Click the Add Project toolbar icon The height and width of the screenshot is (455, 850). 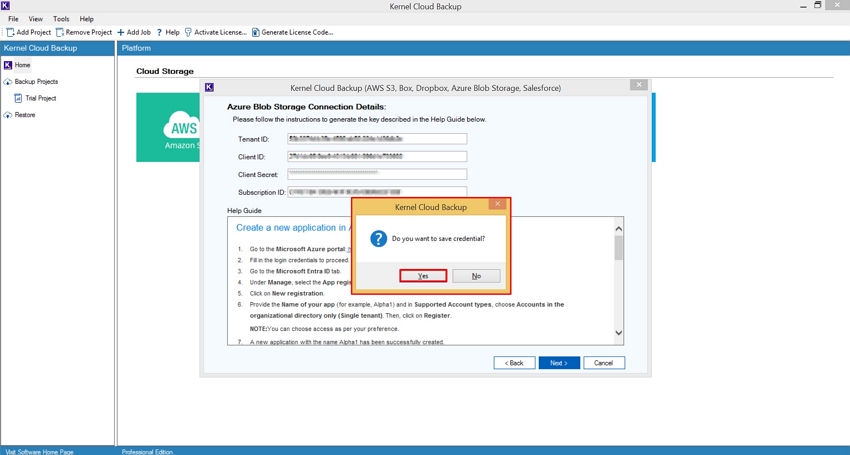point(10,33)
